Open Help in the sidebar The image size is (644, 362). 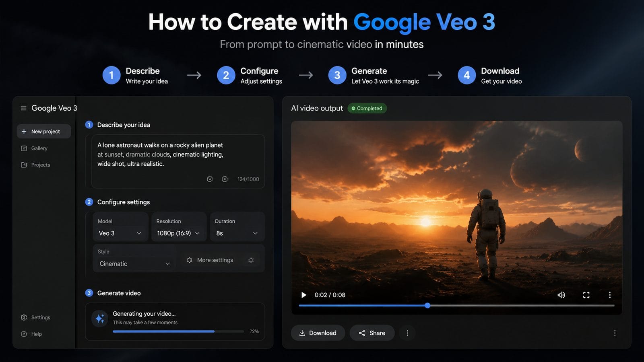click(x=31, y=334)
